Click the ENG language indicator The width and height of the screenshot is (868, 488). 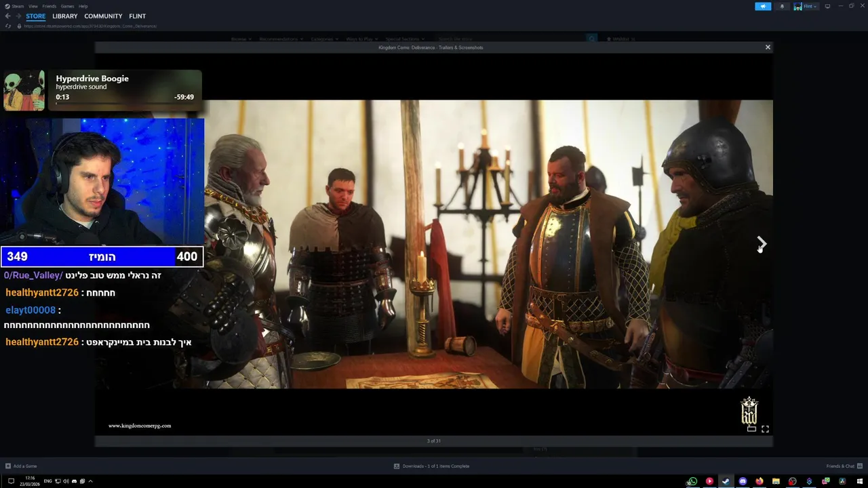coord(47,481)
